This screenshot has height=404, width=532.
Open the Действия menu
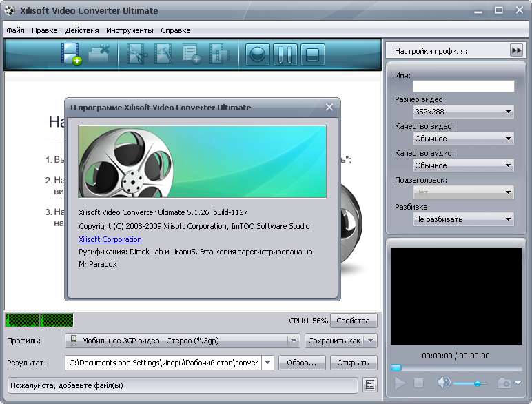pyautogui.click(x=82, y=30)
